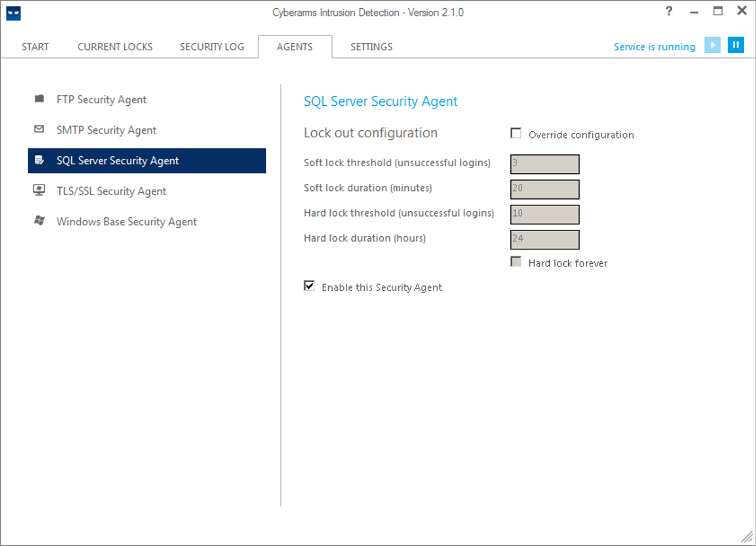Open the SECURITY LOG tab
Image resolution: width=756 pixels, height=546 pixels.
pos(212,46)
